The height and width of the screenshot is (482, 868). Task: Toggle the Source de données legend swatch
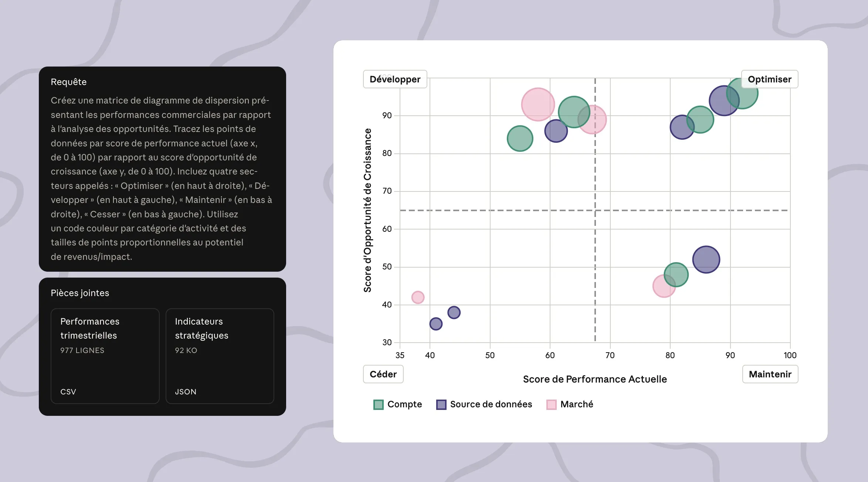click(x=441, y=404)
